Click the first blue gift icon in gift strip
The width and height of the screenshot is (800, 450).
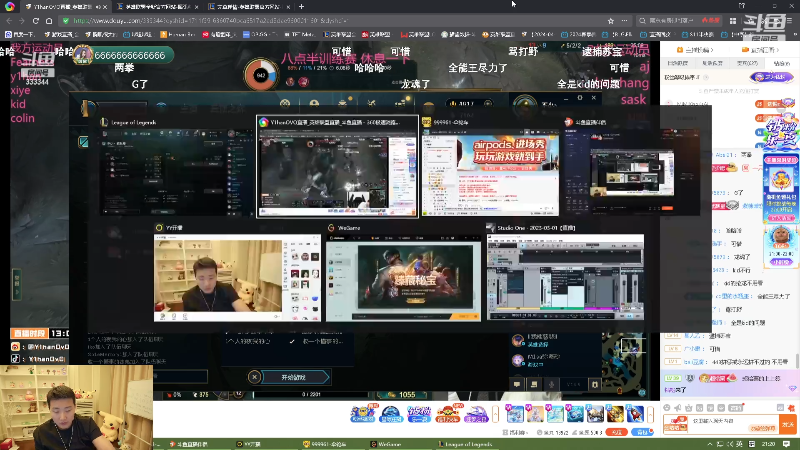tap(515, 414)
